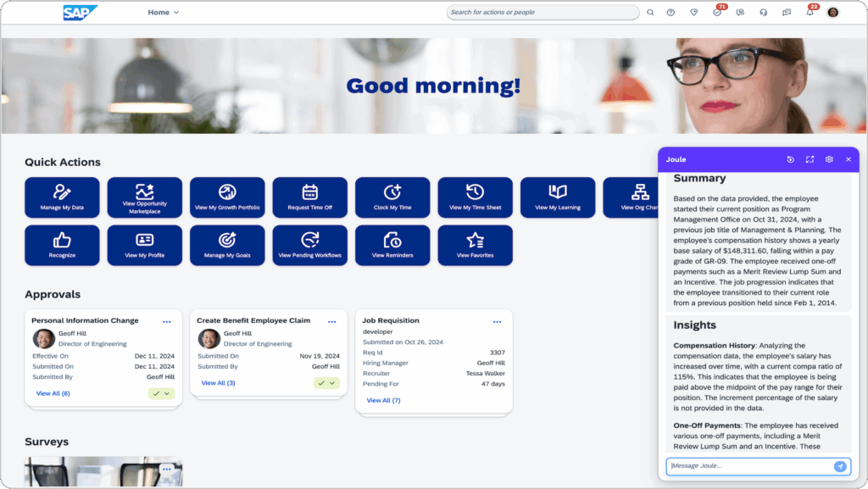Click the Summary heading in Joule
Screen dimensions: 868x489
tap(699, 178)
